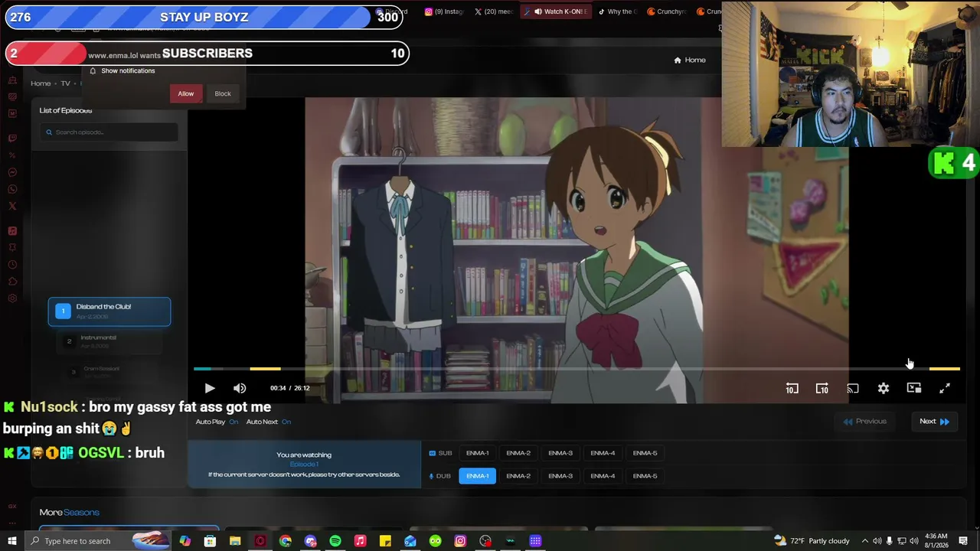The height and width of the screenshot is (551, 980).
Task: Open Microsoft Store from taskbar
Action: (210, 541)
